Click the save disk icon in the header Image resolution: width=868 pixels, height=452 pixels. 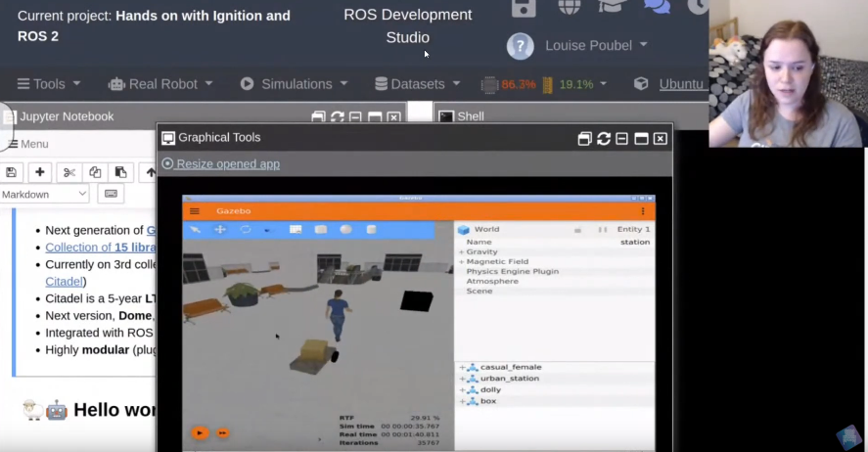524,8
